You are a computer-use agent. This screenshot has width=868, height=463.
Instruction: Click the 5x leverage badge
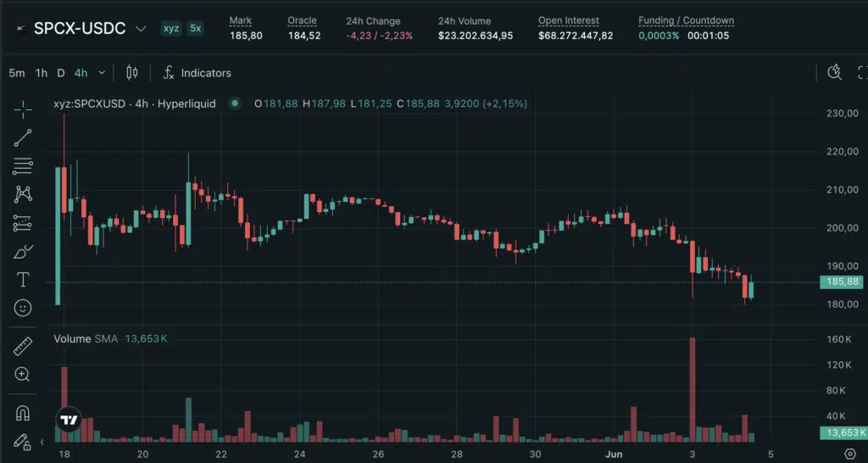point(196,28)
